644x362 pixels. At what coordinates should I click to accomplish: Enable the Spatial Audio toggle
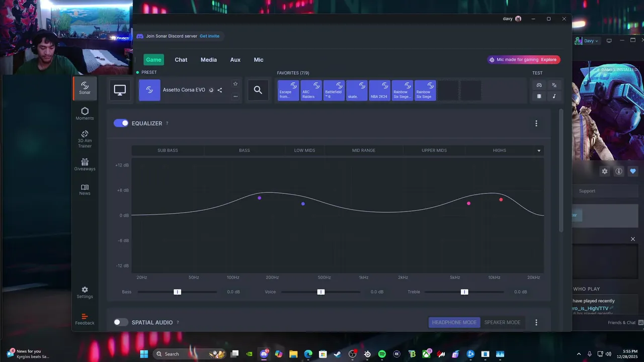click(x=121, y=322)
